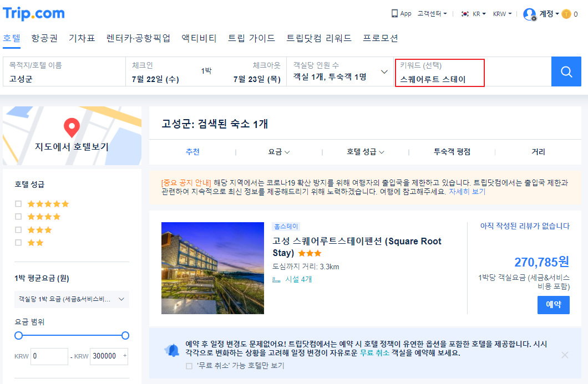Sort results by 추천
The width and height of the screenshot is (588, 384).
192,152
